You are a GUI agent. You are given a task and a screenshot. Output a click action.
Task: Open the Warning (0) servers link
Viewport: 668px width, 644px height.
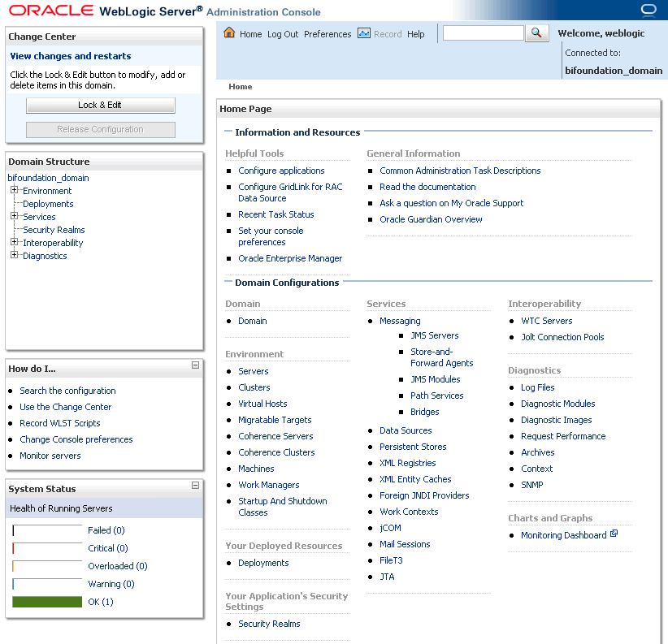[111, 584]
